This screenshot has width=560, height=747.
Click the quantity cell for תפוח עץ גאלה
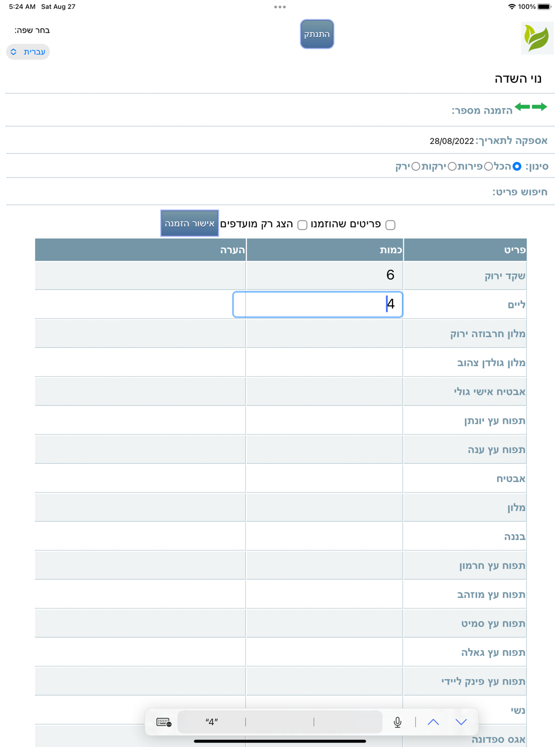click(324, 652)
